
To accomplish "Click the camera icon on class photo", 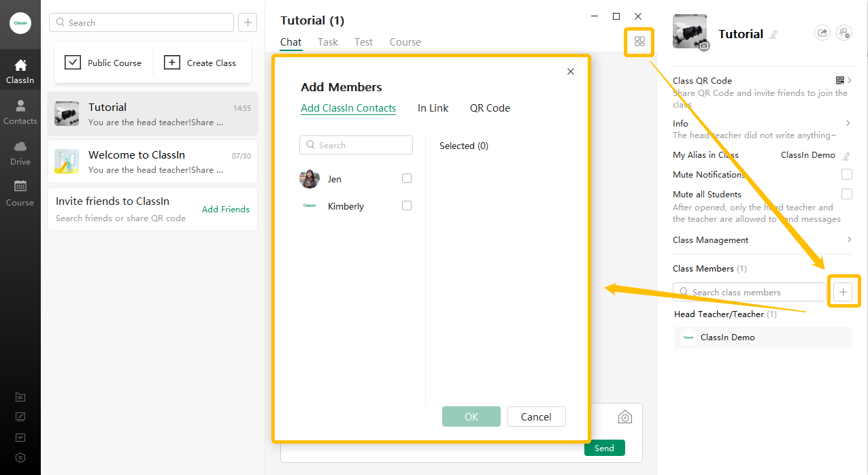I will pos(704,46).
